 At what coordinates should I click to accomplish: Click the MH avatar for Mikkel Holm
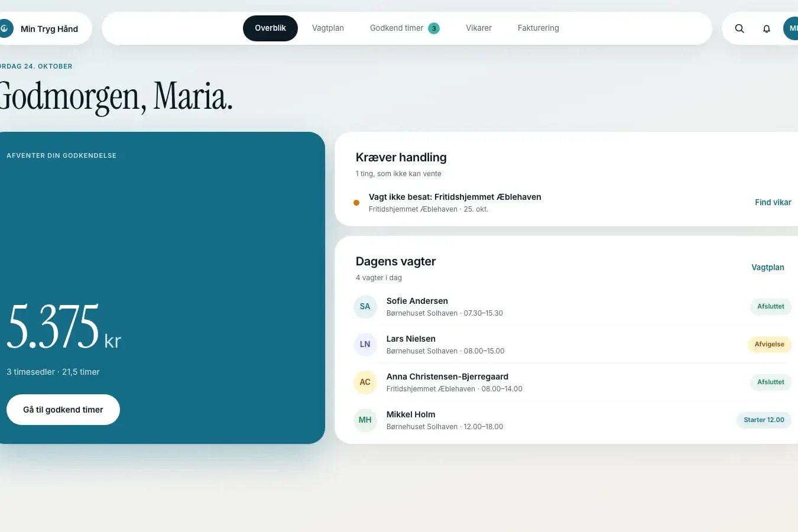tap(365, 420)
